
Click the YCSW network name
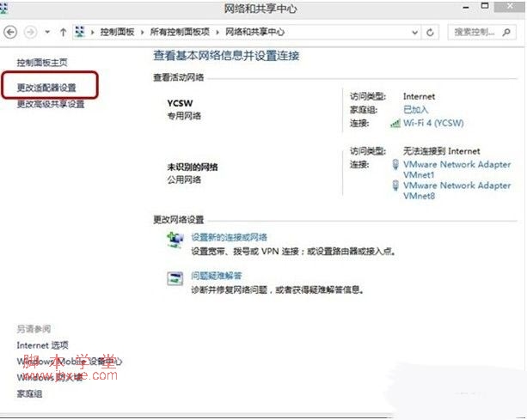tap(180, 103)
